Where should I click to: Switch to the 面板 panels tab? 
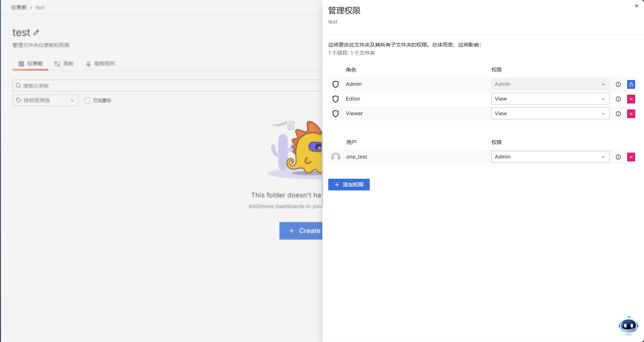pos(64,63)
